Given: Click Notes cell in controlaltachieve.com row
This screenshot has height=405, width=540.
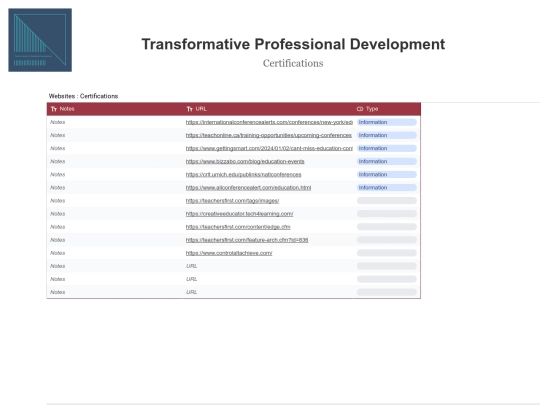Looking at the screenshot, I should coord(114,253).
